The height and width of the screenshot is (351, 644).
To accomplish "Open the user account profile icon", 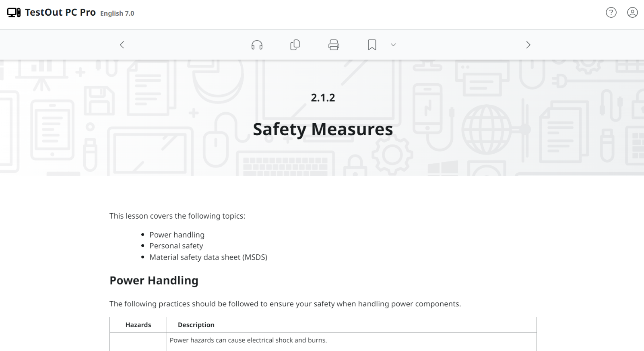I will (632, 13).
